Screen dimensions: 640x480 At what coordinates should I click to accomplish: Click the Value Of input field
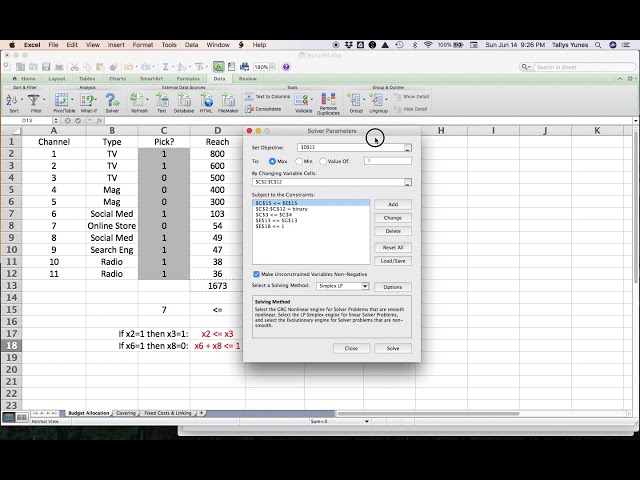point(387,161)
